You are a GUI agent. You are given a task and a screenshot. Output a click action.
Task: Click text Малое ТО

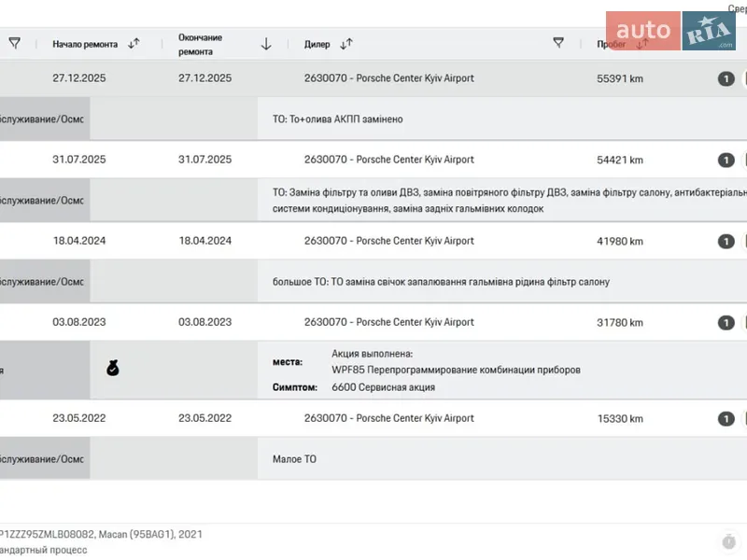click(x=294, y=459)
